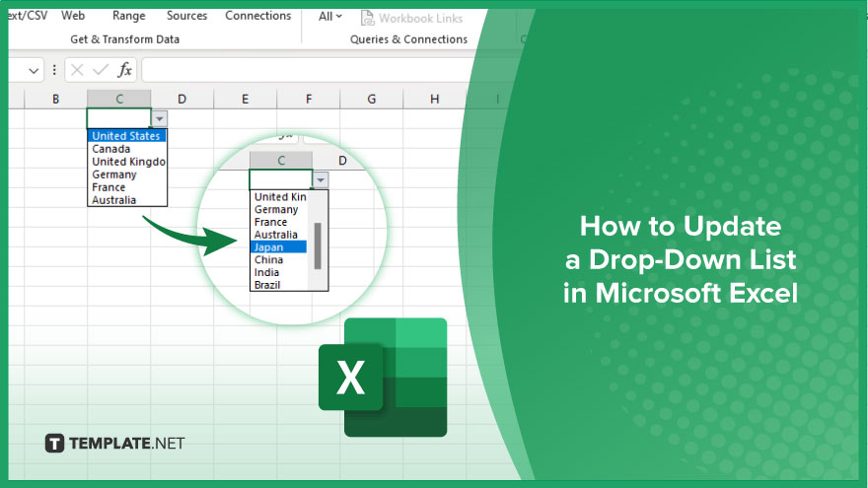Click the Web data source button

point(73,16)
